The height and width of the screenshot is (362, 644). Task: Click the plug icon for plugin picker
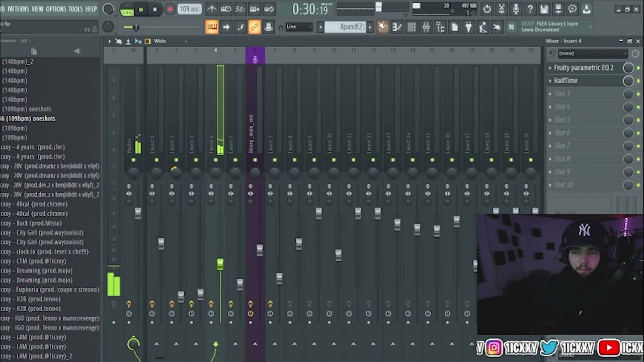pos(468,27)
